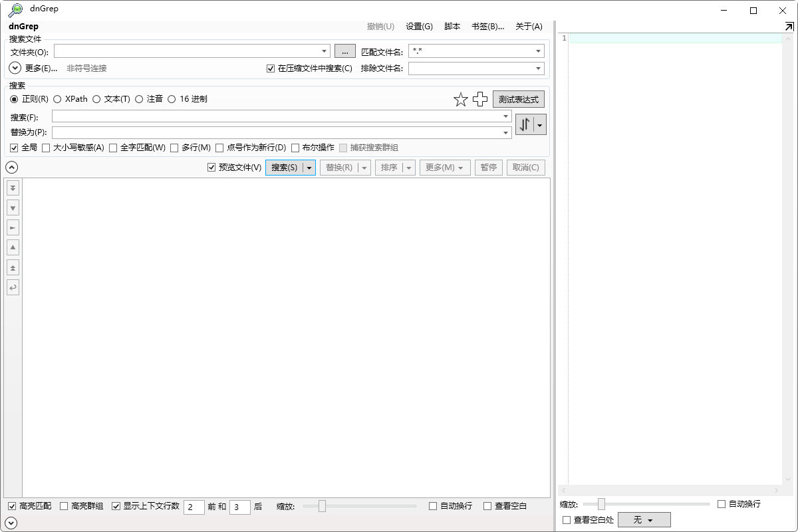Click the 测试表达式 button
The width and height of the screenshot is (798, 532).
tap(517, 98)
